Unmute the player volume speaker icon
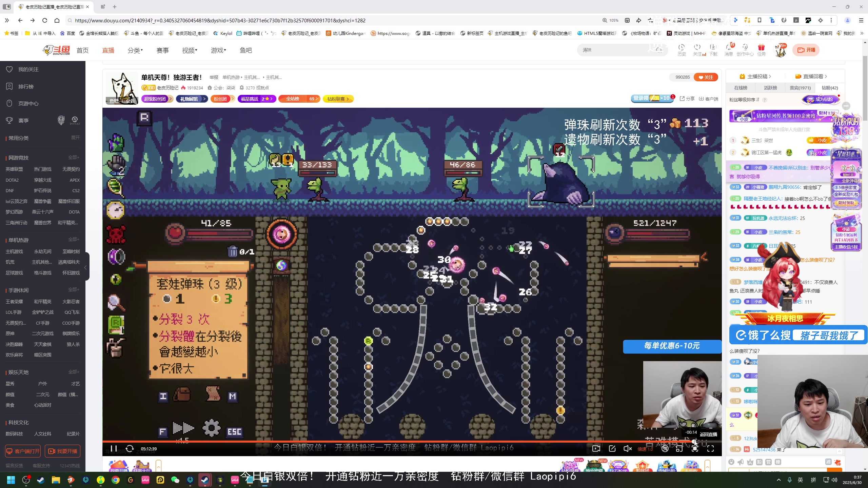Screen dimensions: 868x488 click(628, 449)
